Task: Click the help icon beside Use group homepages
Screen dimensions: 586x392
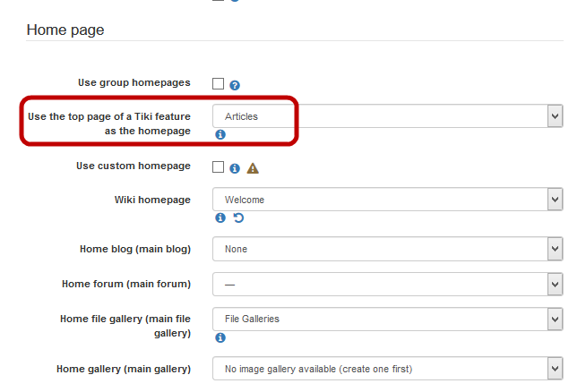Action: pos(235,85)
